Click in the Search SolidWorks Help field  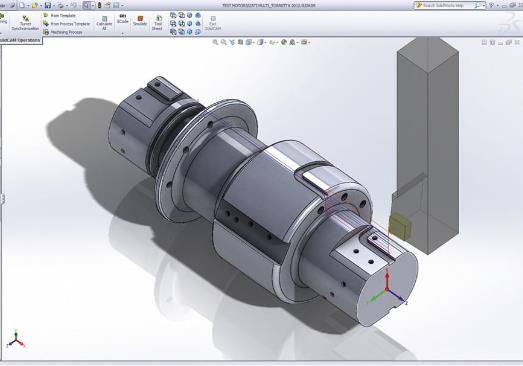click(x=446, y=5)
